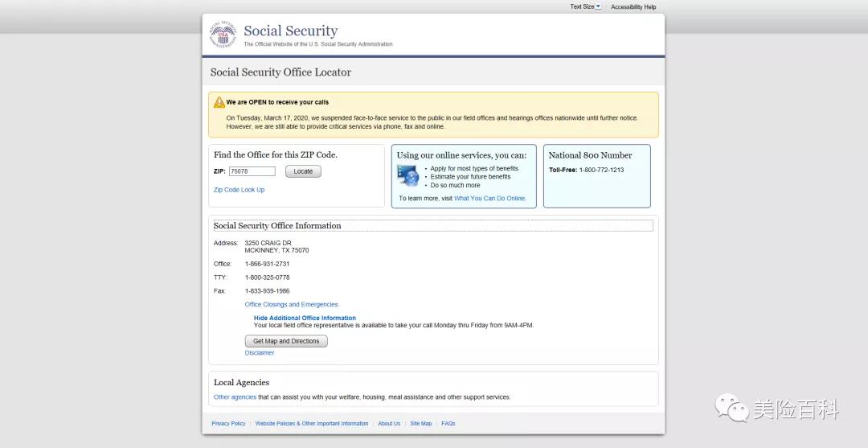The width and height of the screenshot is (868, 448).
Task: Click 'We are OPEN to receive your calls'
Action: pos(277,102)
